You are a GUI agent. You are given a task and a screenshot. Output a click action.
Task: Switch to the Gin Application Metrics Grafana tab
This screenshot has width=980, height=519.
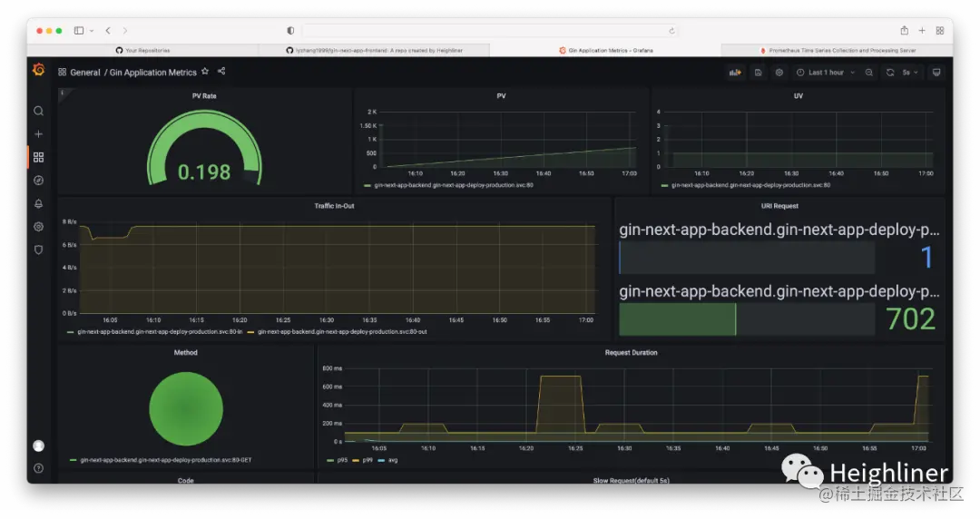pos(605,50)
